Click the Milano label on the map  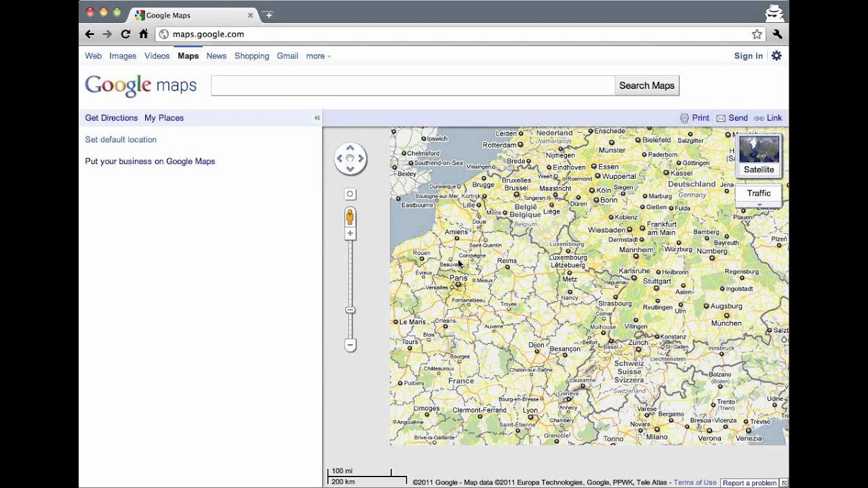click(x=656, y=437)
